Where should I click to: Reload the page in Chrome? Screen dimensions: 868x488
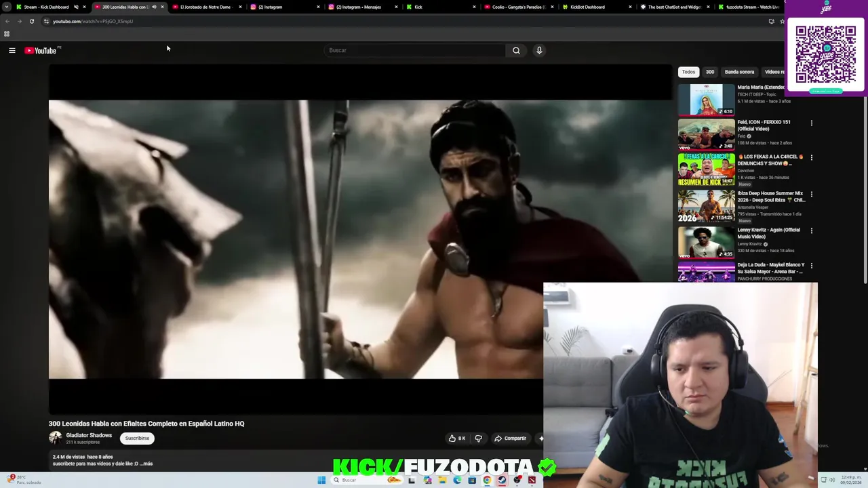pos(31,21)
